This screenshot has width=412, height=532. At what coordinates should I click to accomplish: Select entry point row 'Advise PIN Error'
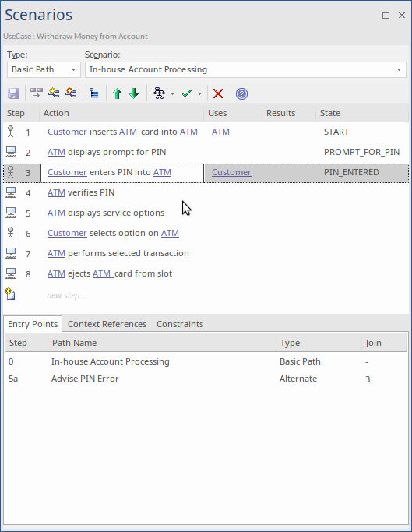tap(206, 379)
